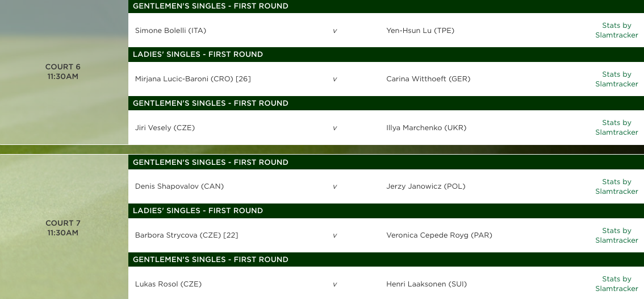Open Lukas Rosol (CZE) player link
The image size is (644, 299).
[x=168, y=284]
